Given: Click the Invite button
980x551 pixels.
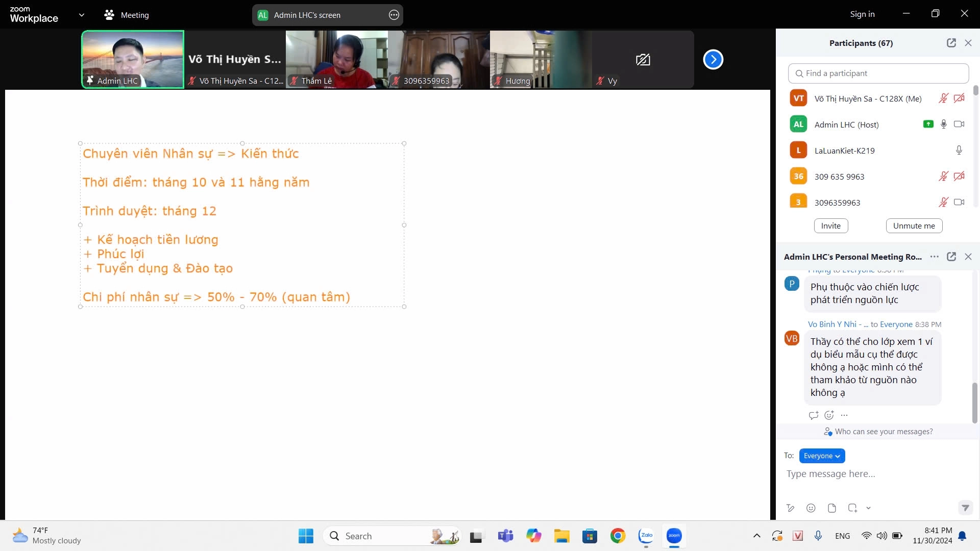Looking at the screenshot, I should coord(830,226).
